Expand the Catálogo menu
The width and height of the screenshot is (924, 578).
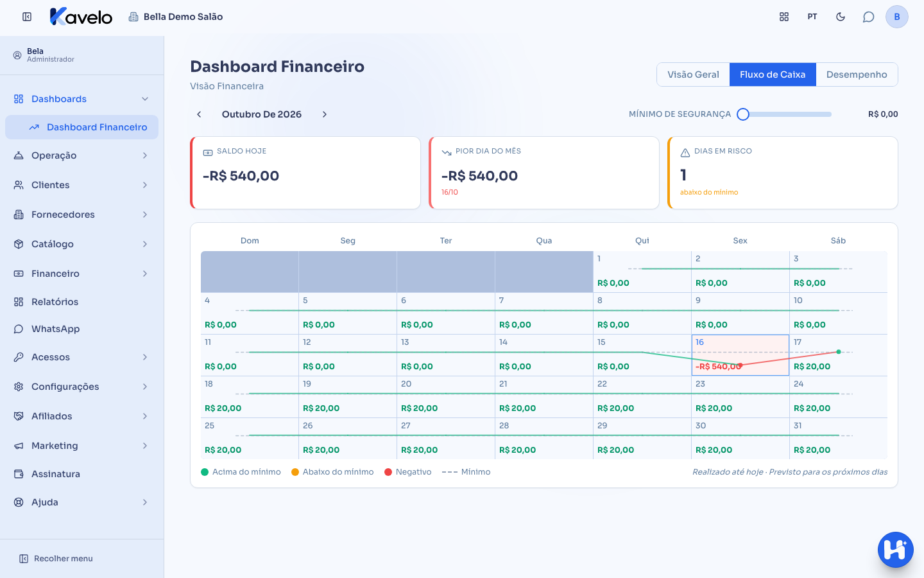pos(81,244)
